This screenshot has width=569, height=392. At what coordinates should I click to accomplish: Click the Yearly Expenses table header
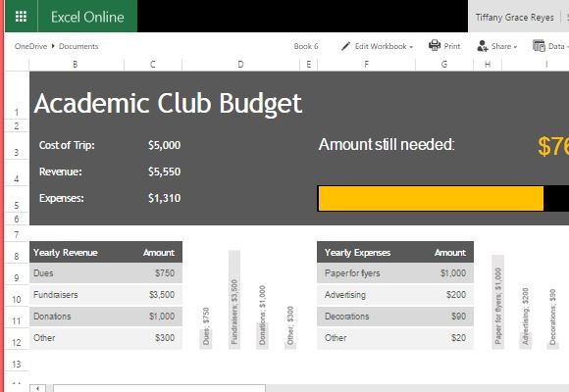coord(357,253)
